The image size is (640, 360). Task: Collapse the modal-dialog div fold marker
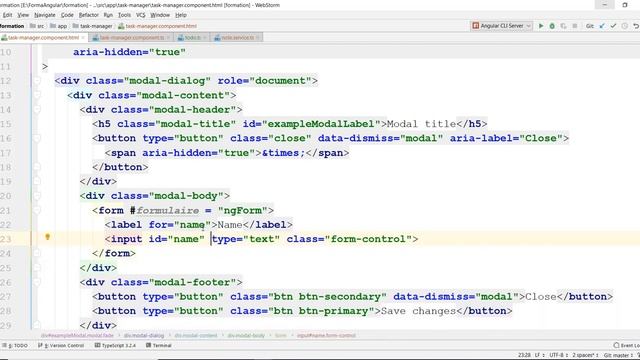(37, 81)
